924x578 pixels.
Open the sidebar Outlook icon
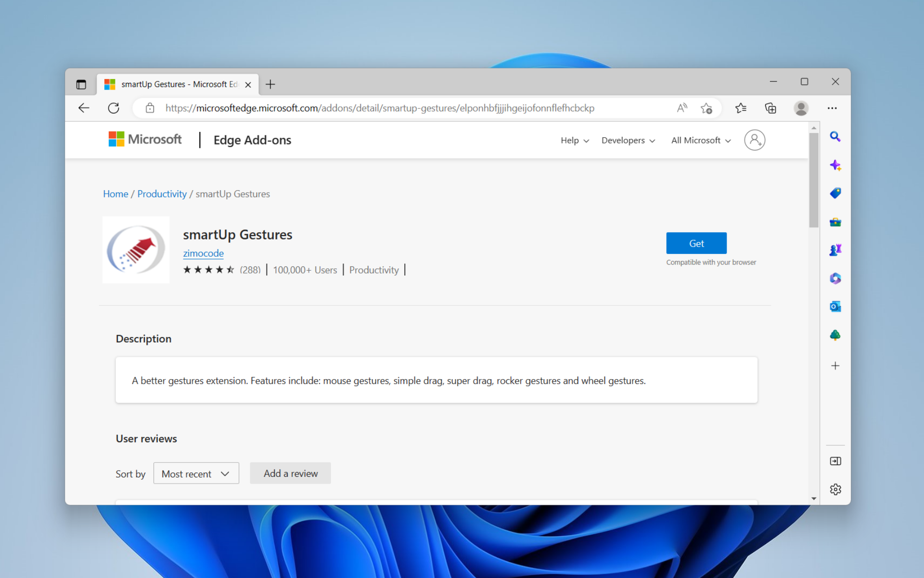835,306
